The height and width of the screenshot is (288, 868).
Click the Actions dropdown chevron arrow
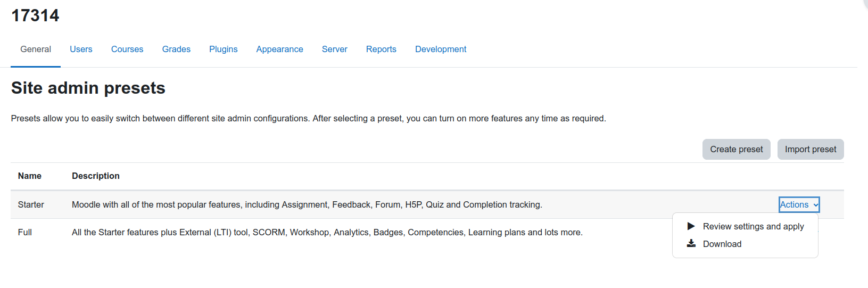tap(815, 205)
